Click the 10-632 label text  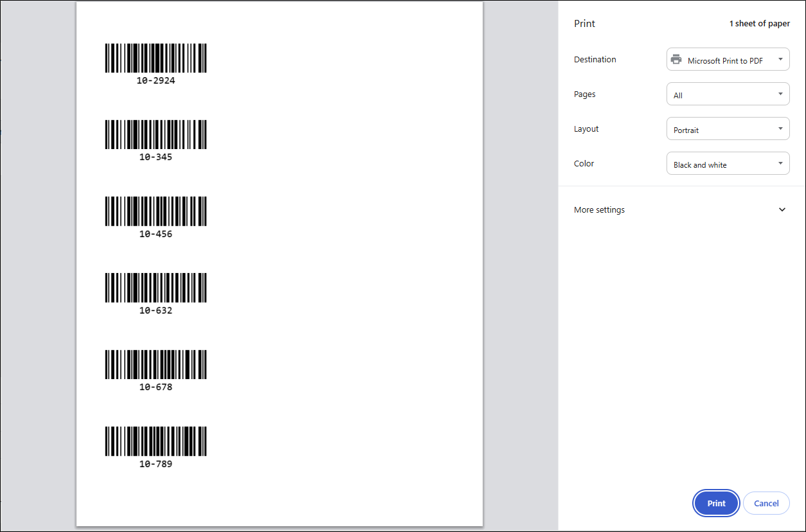coord(156,310)
